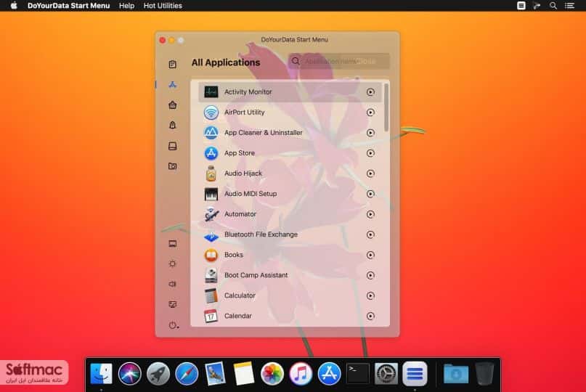This screenshot has height=392, width=586.
Task: Launch Activity Monitor with its arrow button
Action: (370, 92)
